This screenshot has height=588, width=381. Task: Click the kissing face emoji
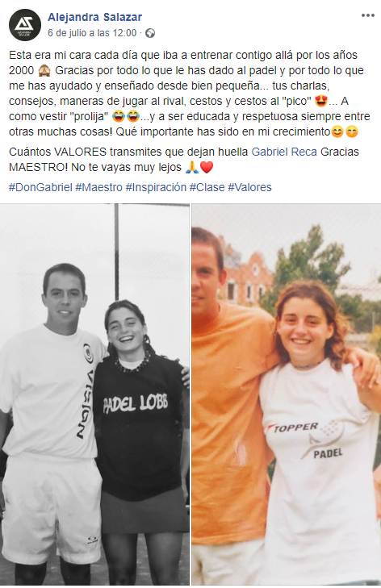[352, 132]
